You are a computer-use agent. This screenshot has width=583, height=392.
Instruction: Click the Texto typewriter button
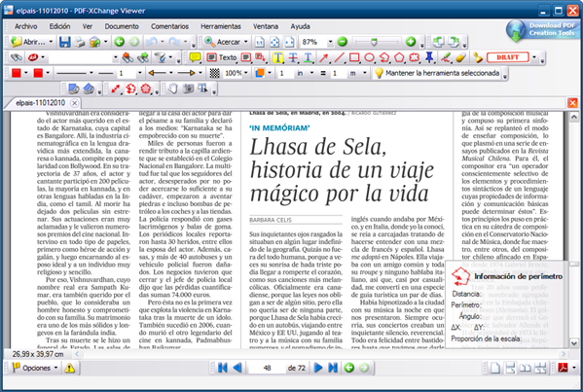222,57
